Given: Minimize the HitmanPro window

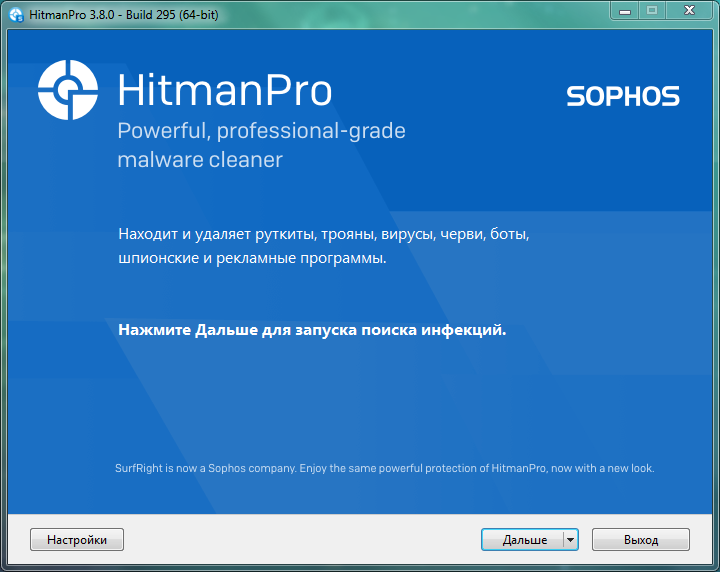Looking at the screenshot, I should tap(624, 11).
